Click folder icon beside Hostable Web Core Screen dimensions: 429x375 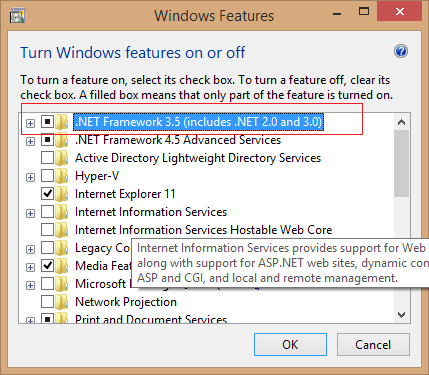tap(61, 230)
